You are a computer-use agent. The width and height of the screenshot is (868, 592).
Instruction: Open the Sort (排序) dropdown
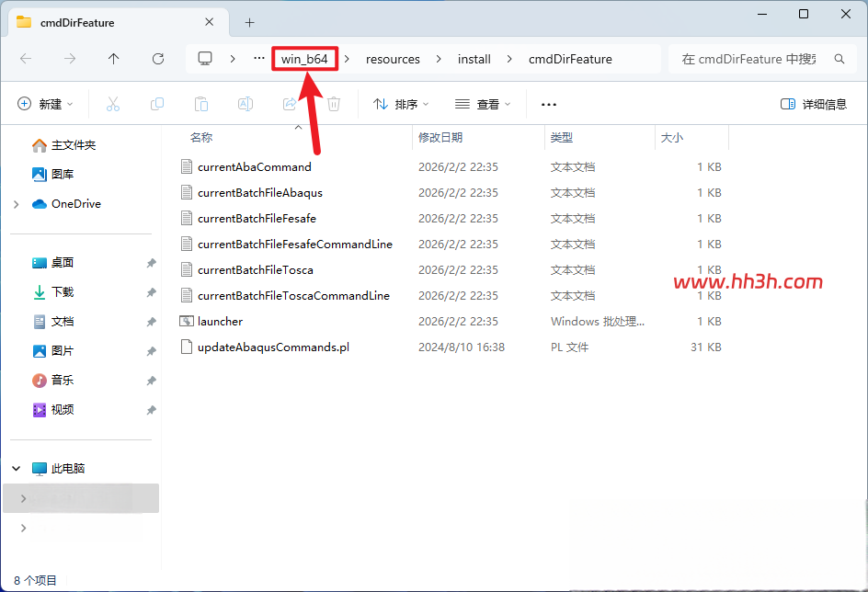click(401, 104)
